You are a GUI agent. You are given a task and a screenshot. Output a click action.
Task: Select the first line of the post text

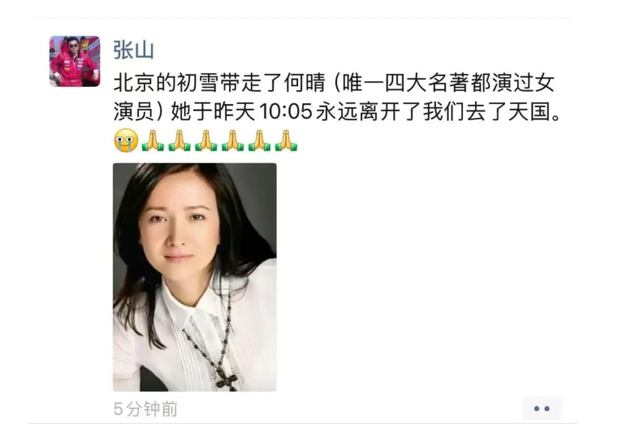[x=333, y=83]
